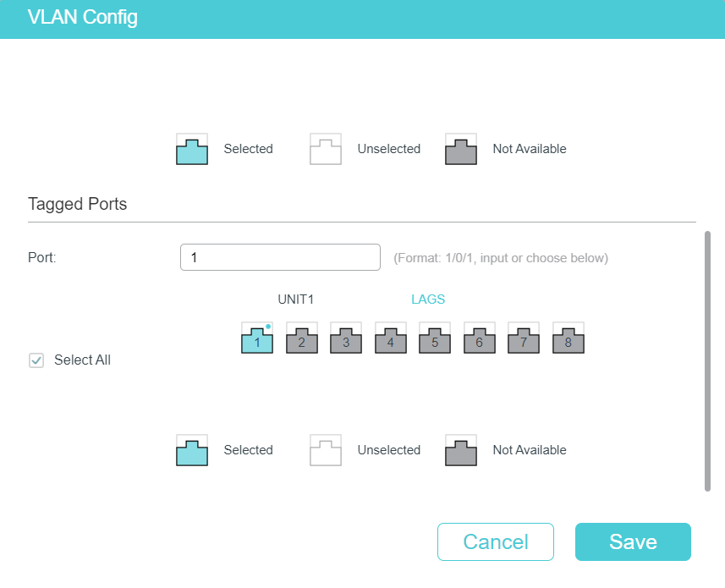This screenshot has height=588, width=725.
Task: Select port 1 in Tagged Ports
Action: [257, 338]
